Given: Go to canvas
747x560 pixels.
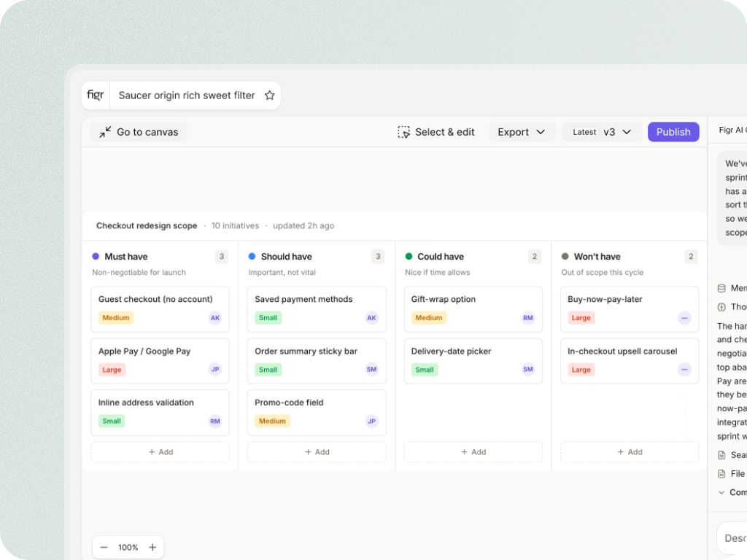Looking at the screenshot, I should 139,132.
